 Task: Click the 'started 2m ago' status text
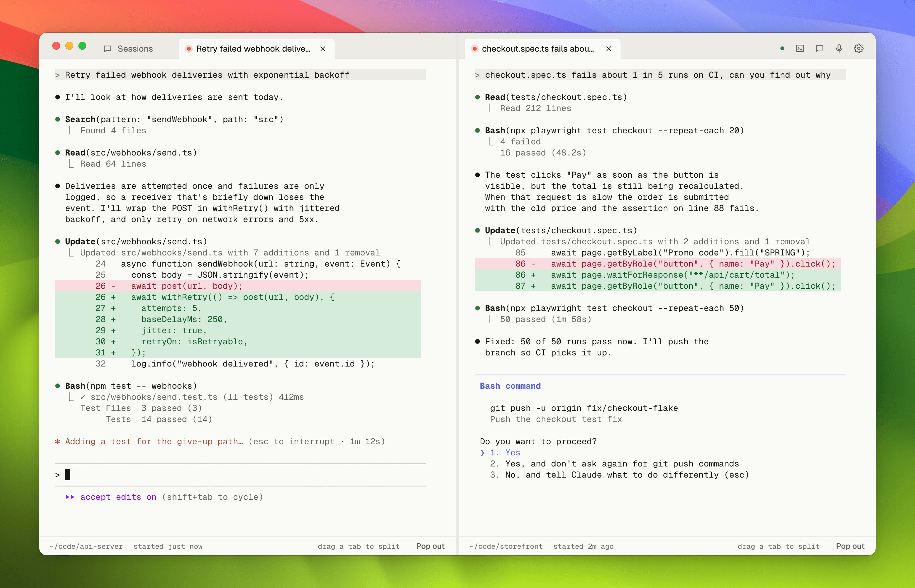pyautogui.click(x=583, y=547)
